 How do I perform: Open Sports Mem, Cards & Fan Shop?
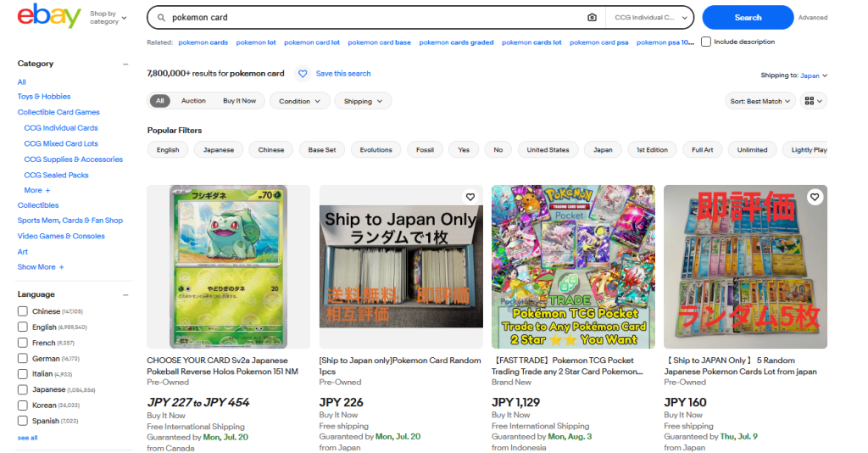pos(70,221)
